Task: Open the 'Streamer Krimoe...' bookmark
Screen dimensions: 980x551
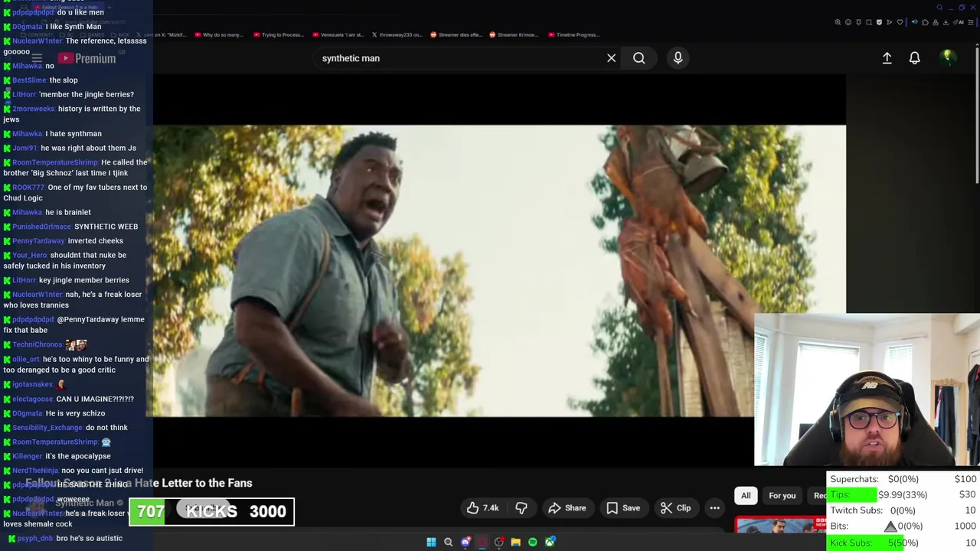Action: (513, 34)
